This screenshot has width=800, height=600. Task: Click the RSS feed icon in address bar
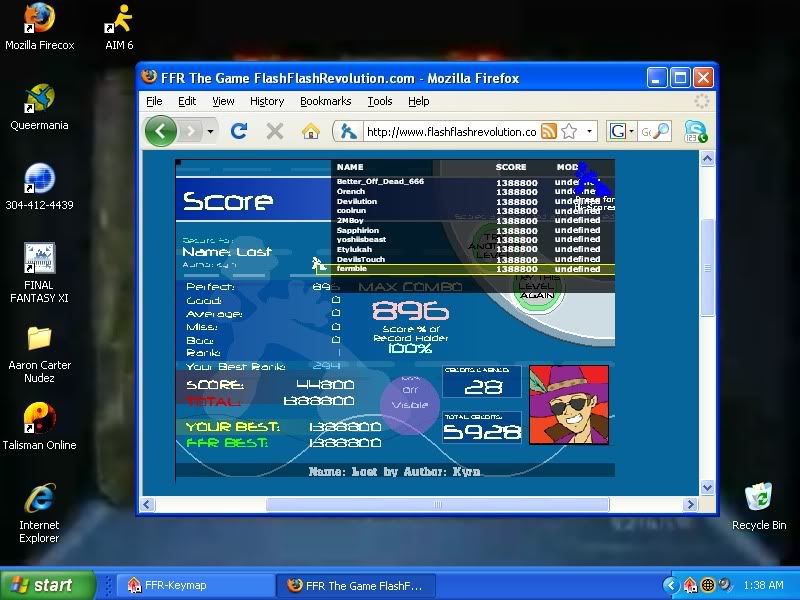pyautogui.click(x=549, y=131)
